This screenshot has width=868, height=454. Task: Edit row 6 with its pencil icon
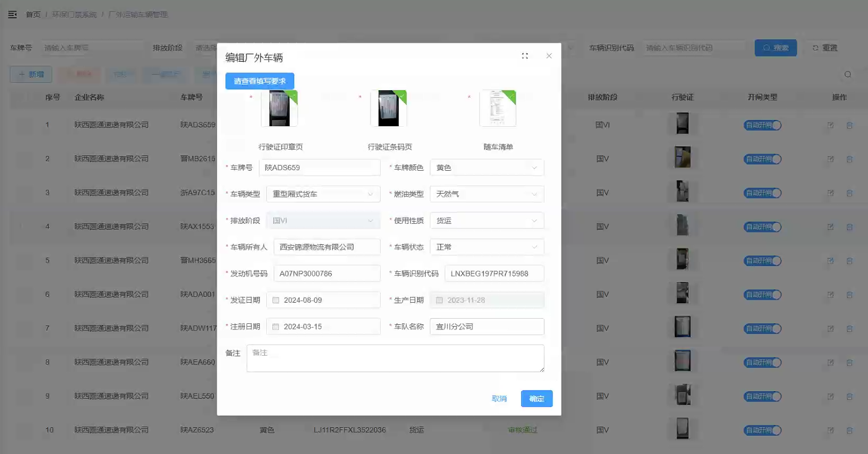[x=831, y=295]
